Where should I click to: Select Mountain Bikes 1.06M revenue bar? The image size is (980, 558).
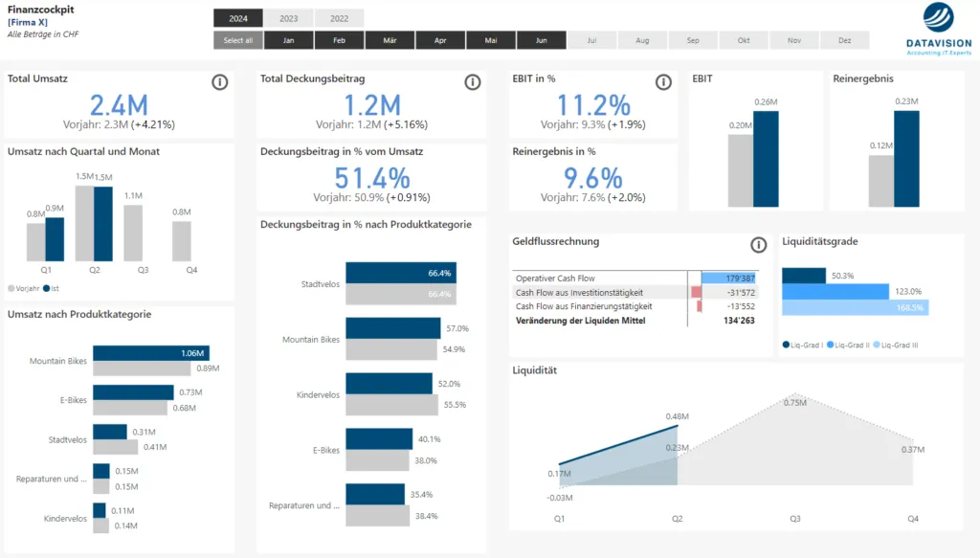(151, 353)
